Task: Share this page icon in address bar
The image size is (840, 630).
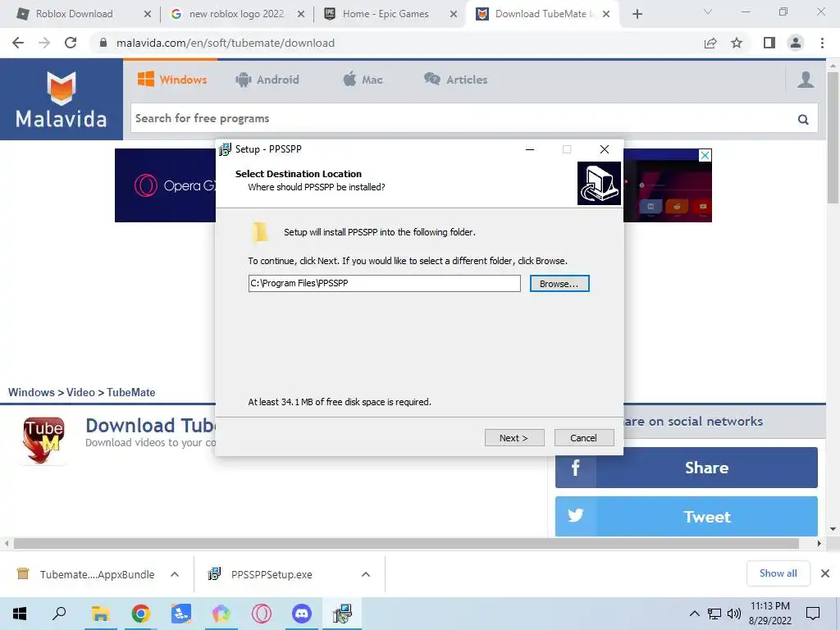Action: 710,43
